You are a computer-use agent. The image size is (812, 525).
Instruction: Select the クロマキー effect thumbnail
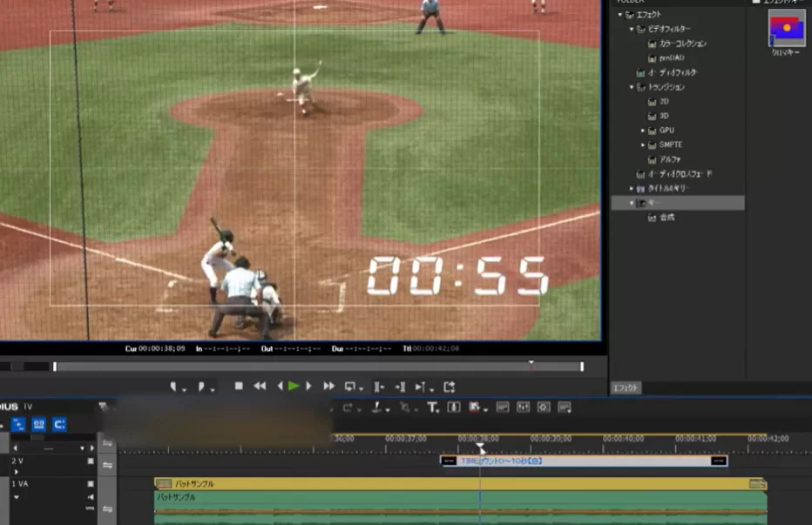786,28
